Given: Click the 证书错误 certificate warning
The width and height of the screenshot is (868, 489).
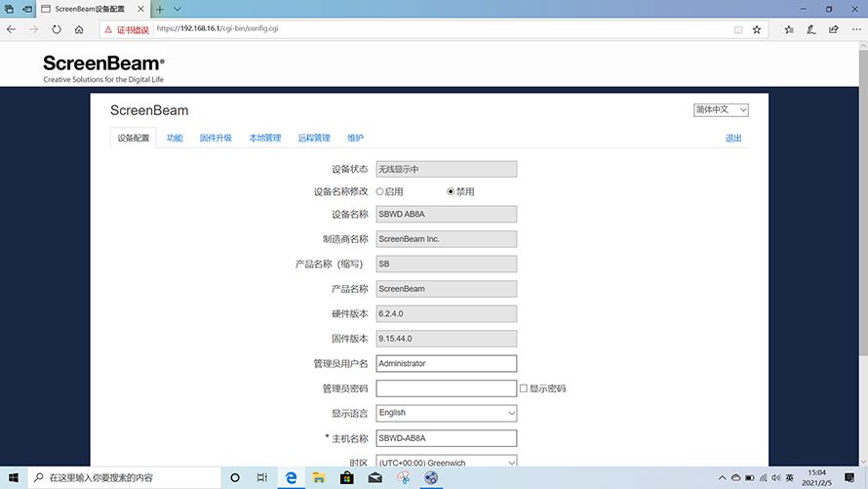Looking at the screenshot, I should pos(127,30).
